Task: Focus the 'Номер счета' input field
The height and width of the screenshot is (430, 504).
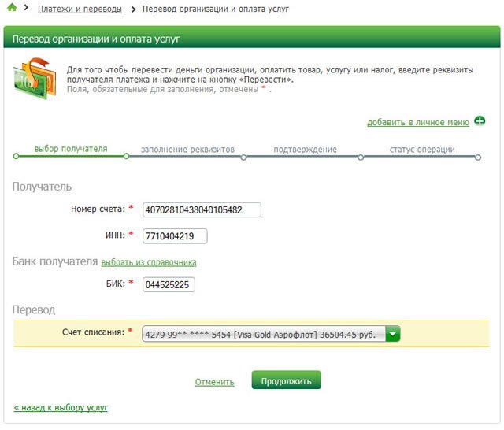Action: click(x=202, y=209)
